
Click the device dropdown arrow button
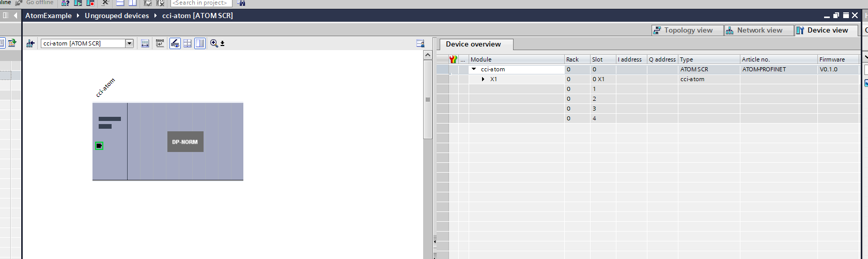click(130, 43)
